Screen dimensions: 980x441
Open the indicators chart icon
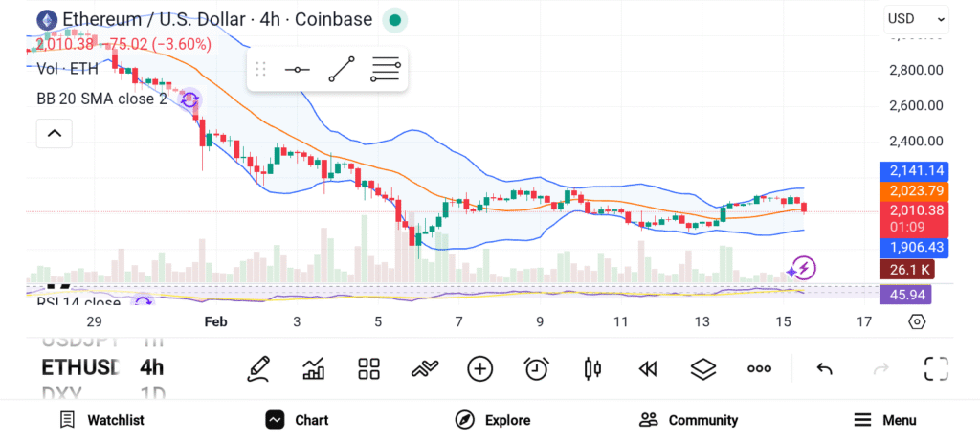(313, 368)
